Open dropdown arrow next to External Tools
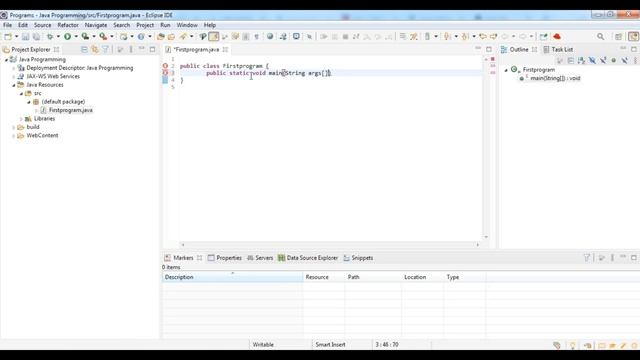 [x=112, y=37]
